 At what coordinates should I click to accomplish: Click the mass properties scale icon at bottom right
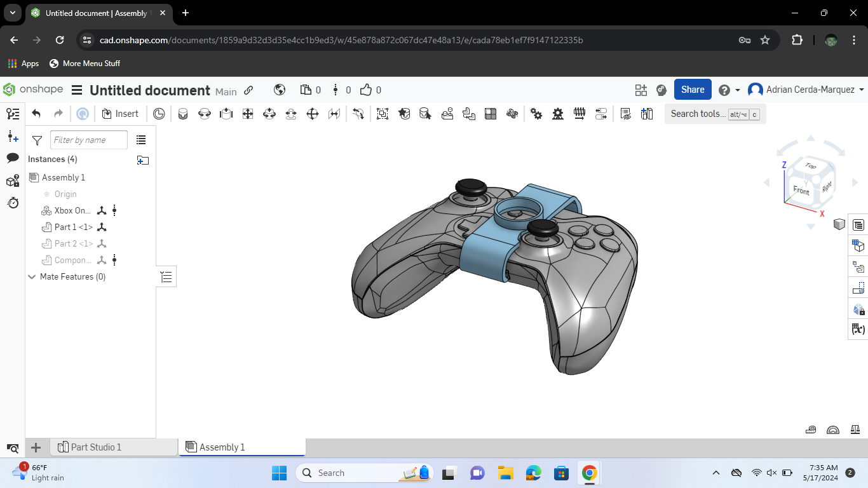point(855,430)
